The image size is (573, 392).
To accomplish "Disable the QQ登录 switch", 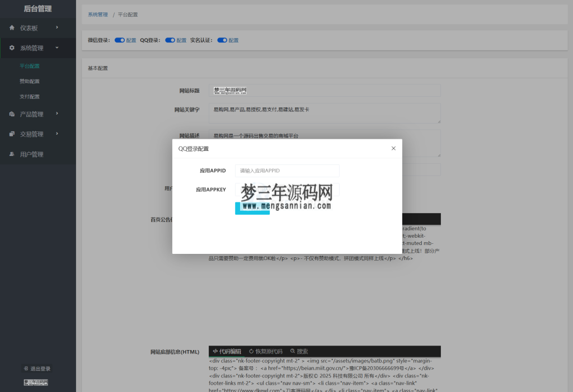I will click(x=169, y=40).
